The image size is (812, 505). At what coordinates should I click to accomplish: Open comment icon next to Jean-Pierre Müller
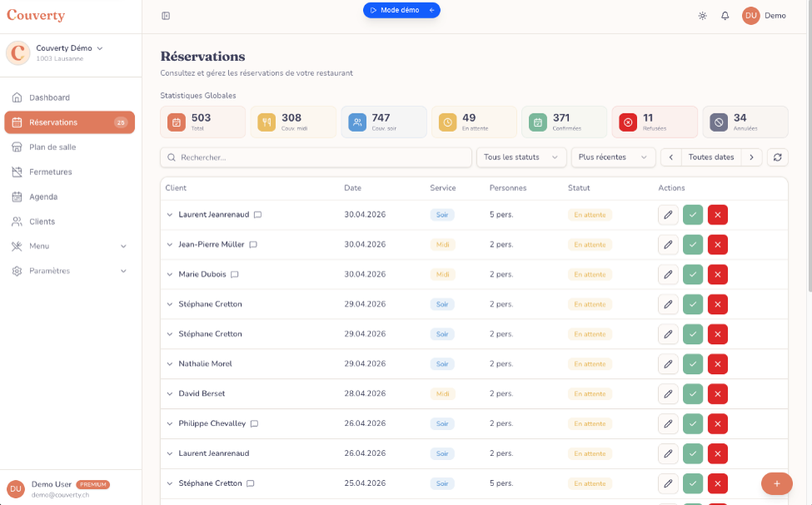click(x=253, y=244)
